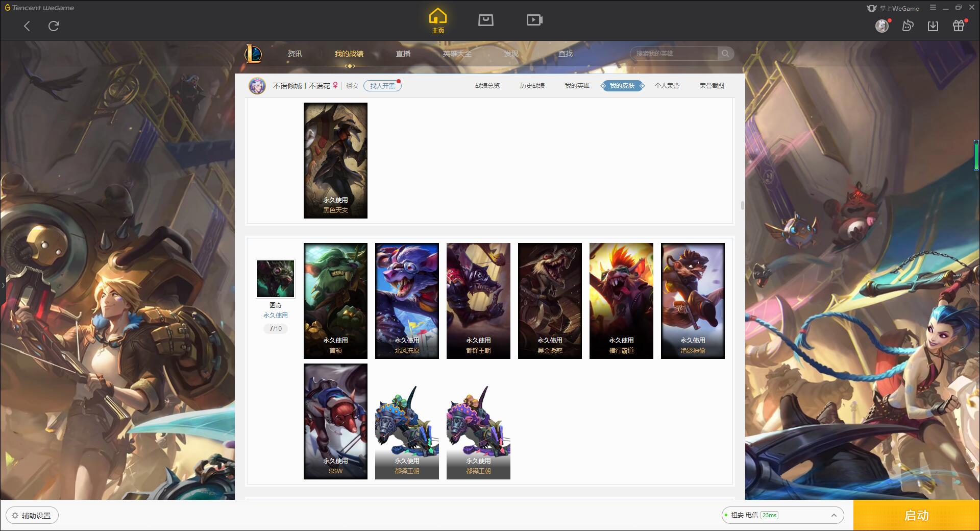The width and height of the screenshot is (980, 531).
Task: Click the League of Legends logo icon
Action: [x=253, y=54]
